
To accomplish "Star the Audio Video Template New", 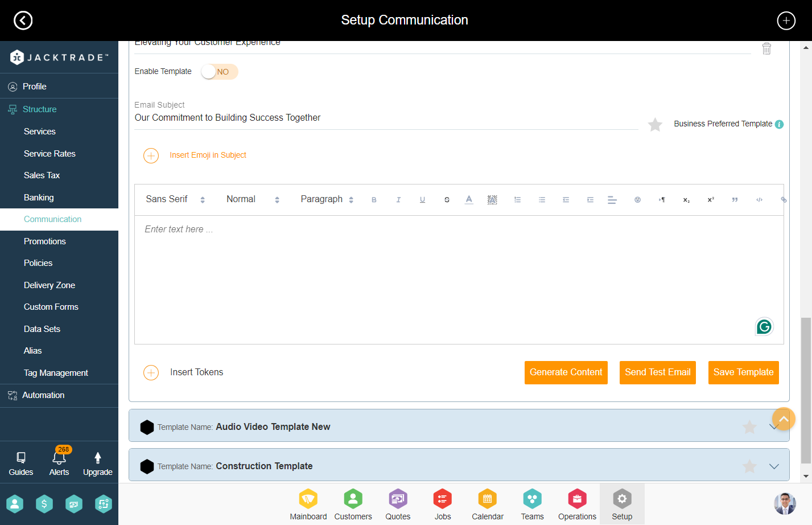I will (749, 427).
